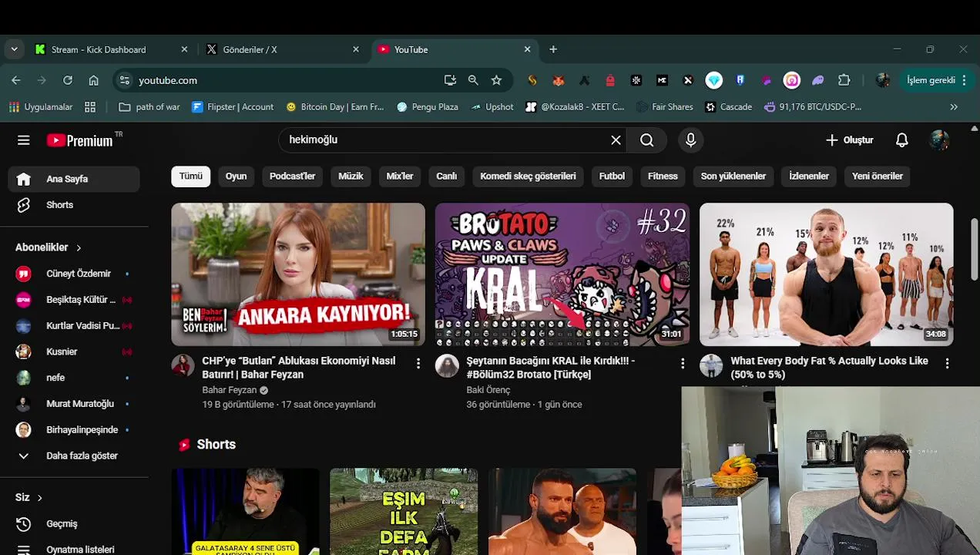
Task: Open the YouTube account avatar menu
Action: pyautogui.click(x=938, y=140)
